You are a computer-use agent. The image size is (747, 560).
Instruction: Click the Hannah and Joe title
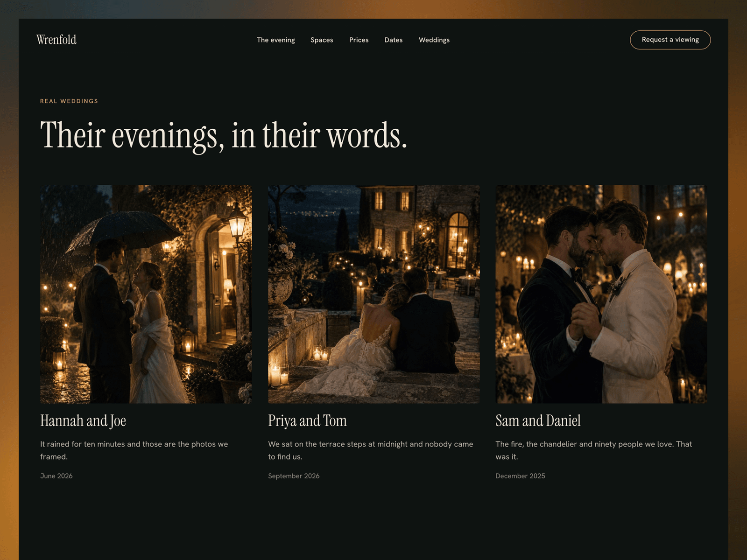tap(83, 420)
